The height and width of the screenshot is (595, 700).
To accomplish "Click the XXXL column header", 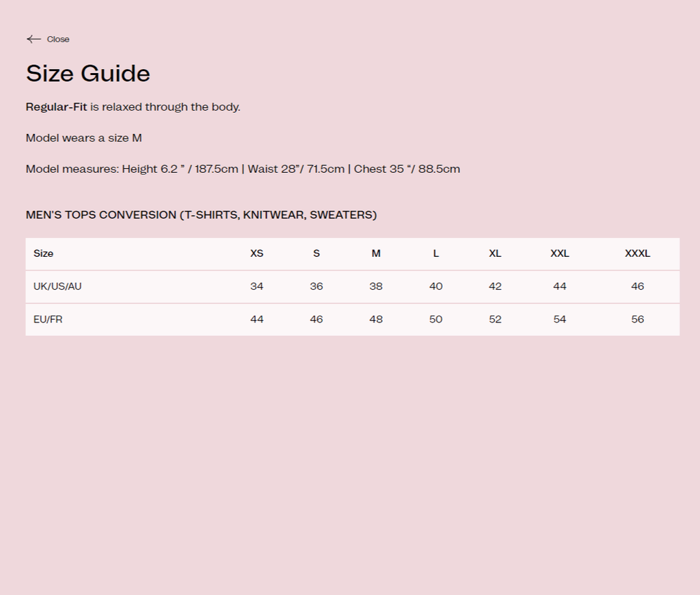I will point(637,253).
